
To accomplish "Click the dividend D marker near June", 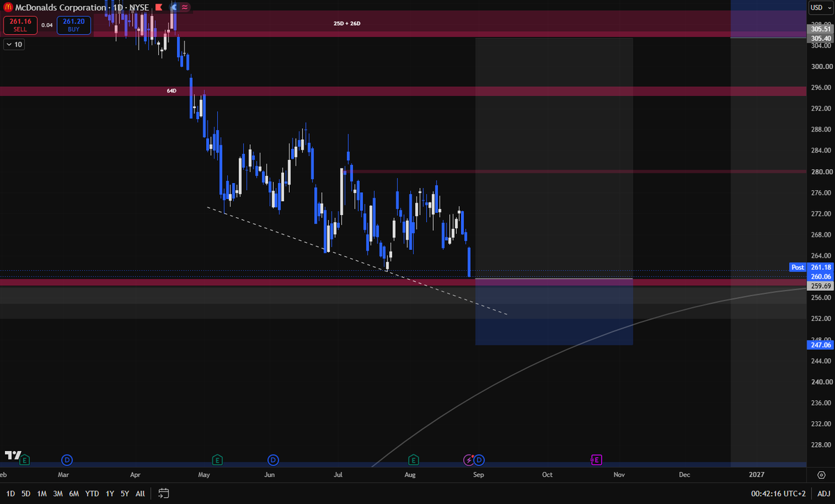I will click(x=273, y=460).
